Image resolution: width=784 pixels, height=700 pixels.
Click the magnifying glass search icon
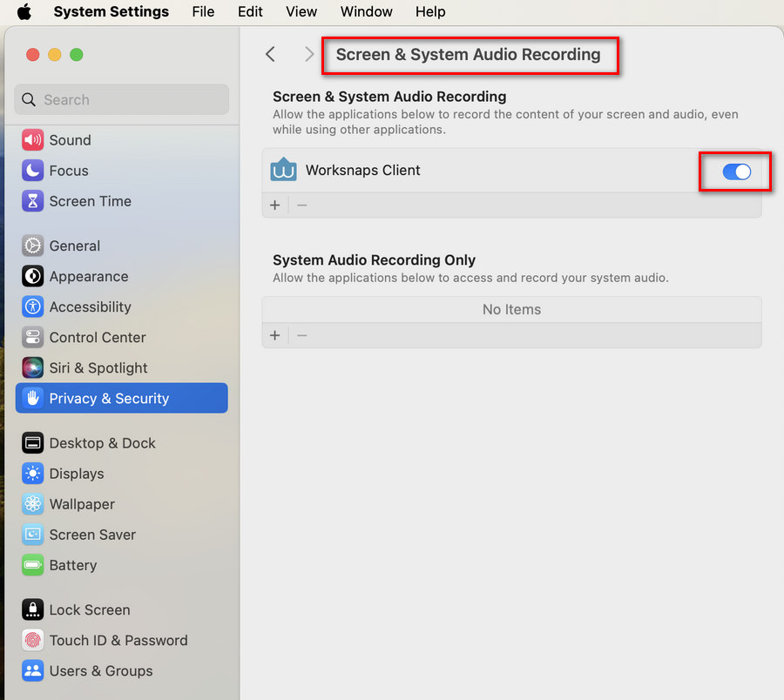(x=29, y=99)
